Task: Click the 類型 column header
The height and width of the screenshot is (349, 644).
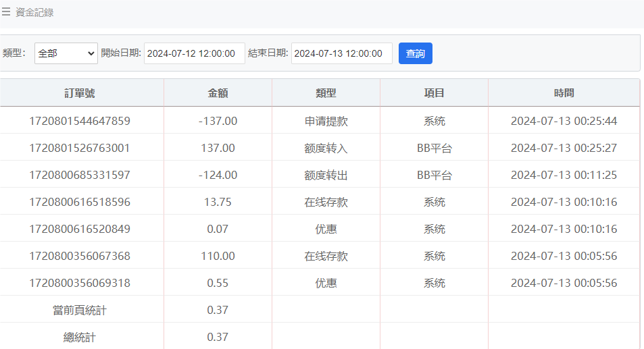Action: tap(326, 93)
